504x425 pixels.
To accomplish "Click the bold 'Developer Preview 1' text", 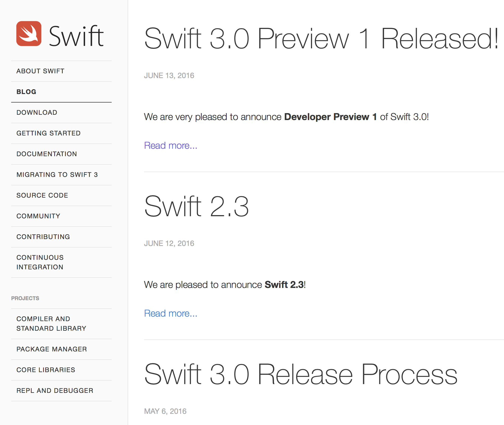I will click(330, 117).
